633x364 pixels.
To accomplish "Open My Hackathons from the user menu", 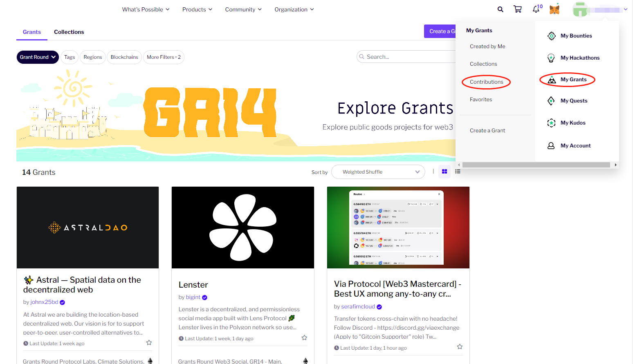I will pos(579,58).
